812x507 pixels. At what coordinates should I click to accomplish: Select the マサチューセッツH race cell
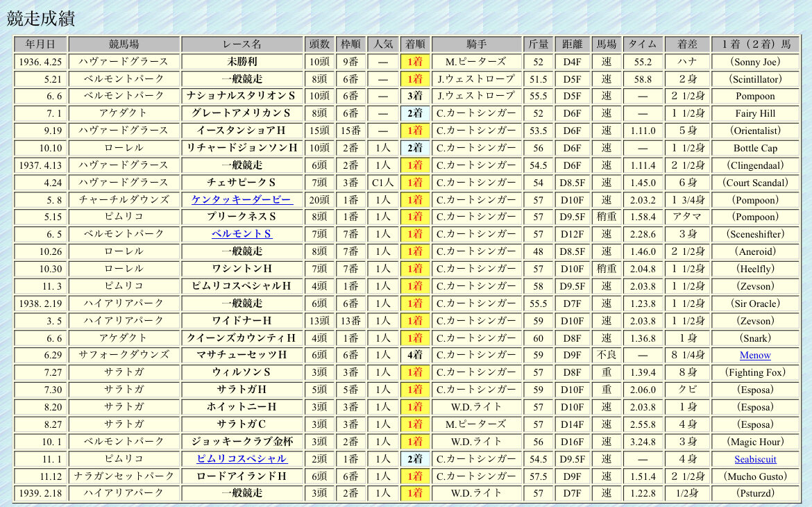pos(242,355)
